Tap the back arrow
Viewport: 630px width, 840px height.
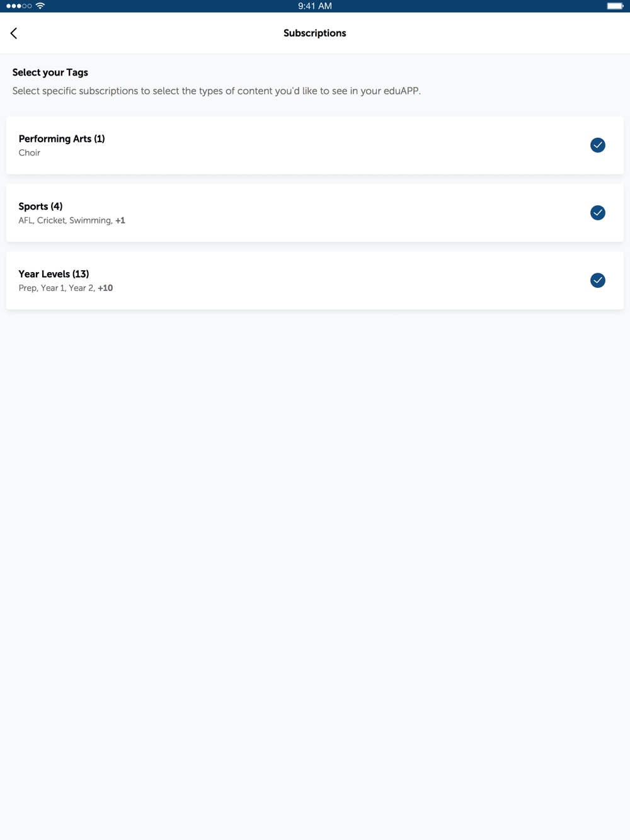[14, 33]
